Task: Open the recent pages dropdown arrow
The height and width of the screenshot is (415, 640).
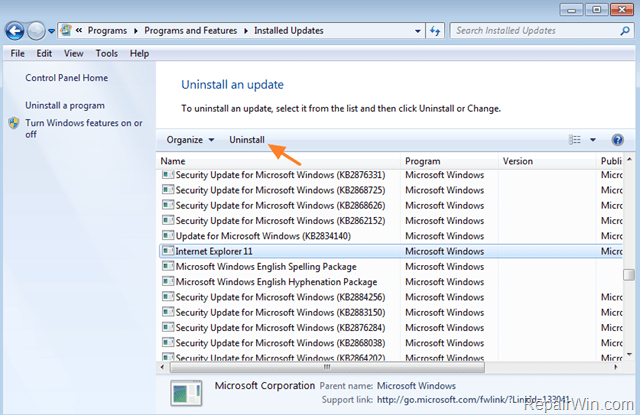Action: coord(51,31)
